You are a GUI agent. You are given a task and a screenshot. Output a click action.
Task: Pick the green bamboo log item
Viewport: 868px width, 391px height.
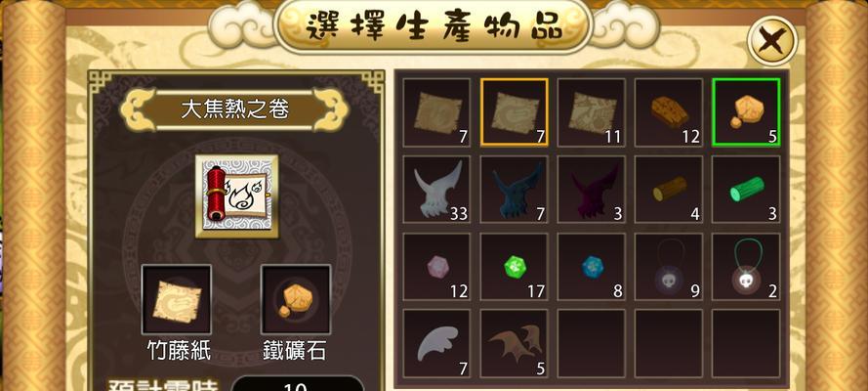tap(746, 190)
